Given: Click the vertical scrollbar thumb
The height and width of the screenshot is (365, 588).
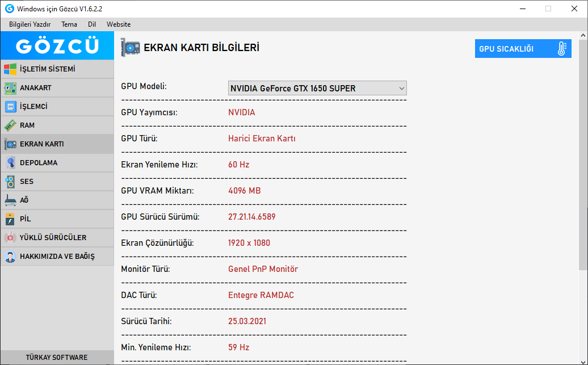Looking at the screenshot, I should pyautogui.click(x=583, y=154).
